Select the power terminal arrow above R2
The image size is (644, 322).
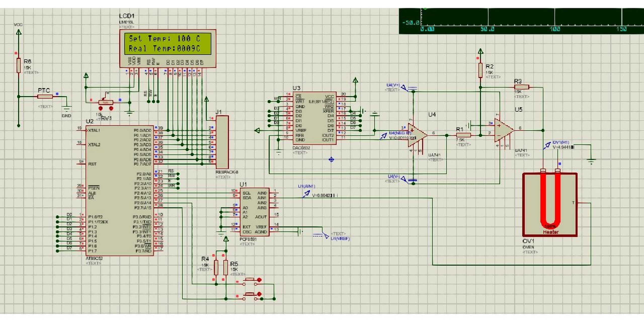pos(480,51)
